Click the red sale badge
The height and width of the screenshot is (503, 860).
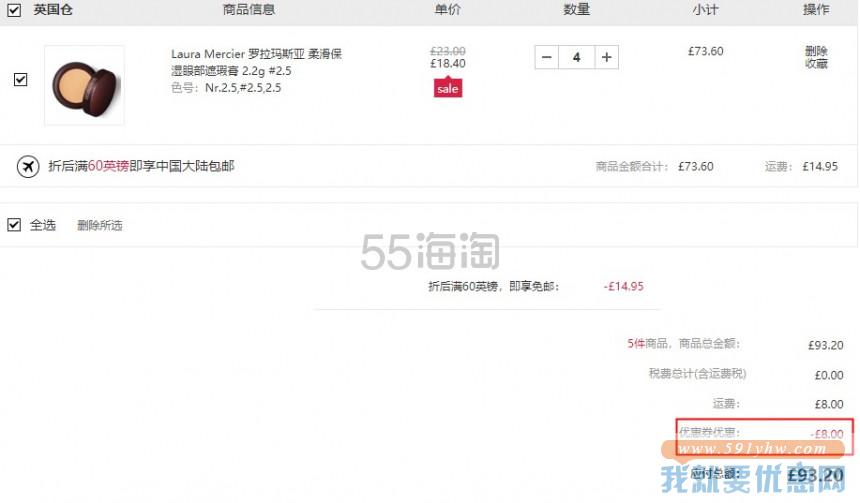tap(448, 88)
